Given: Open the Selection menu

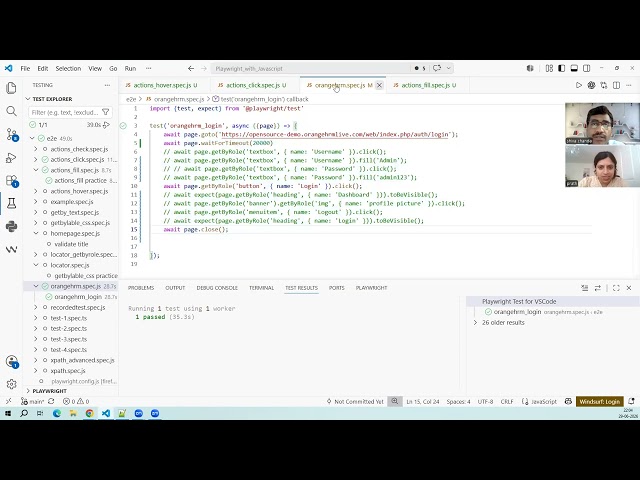Looking at the screenshot, I should (68, 69).
